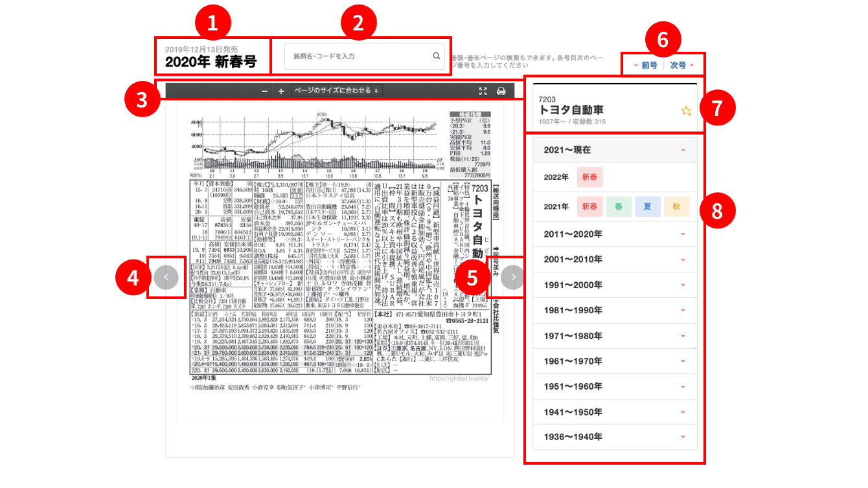This screenshot has height=488, width=868.
Task: Go to the previous page arrow
Action: coord(166,277)
